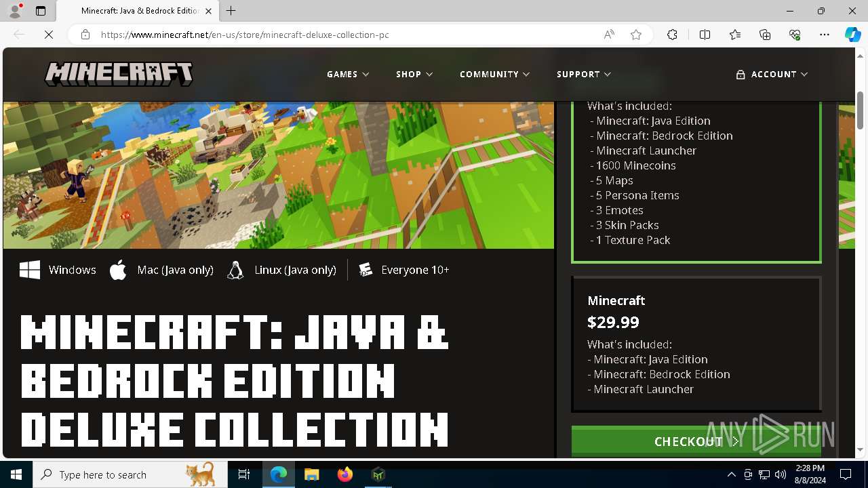
Task: Expand the GAMES menu
Action: [348, 75]
